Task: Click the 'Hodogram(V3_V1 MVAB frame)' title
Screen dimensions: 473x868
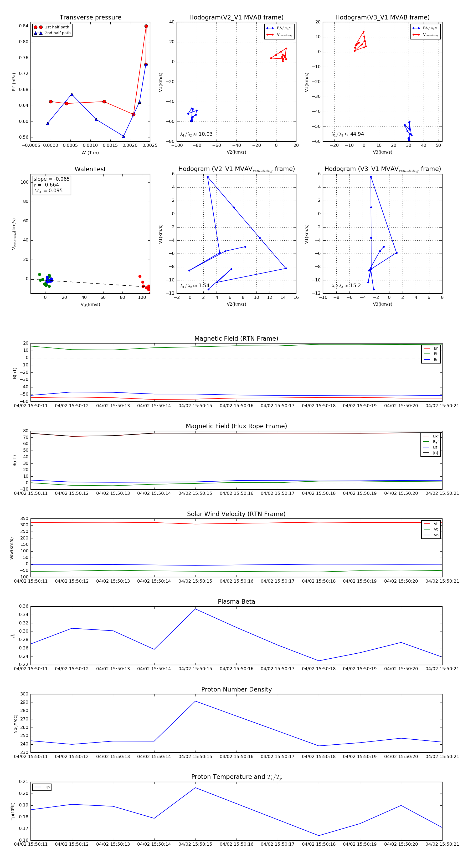Action: coord(382,17)
